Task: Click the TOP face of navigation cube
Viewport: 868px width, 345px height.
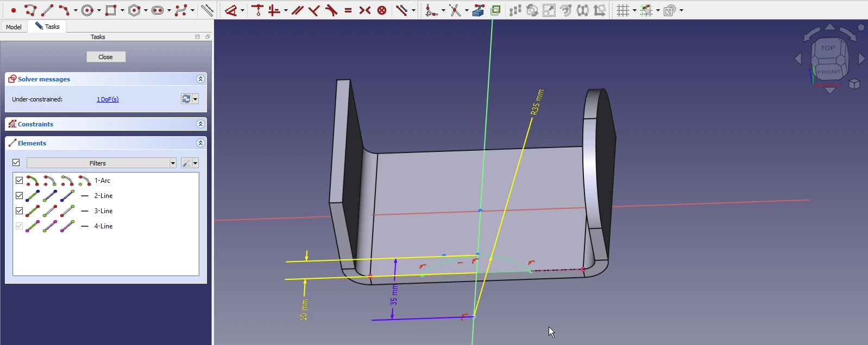Action: pos(828,48)
